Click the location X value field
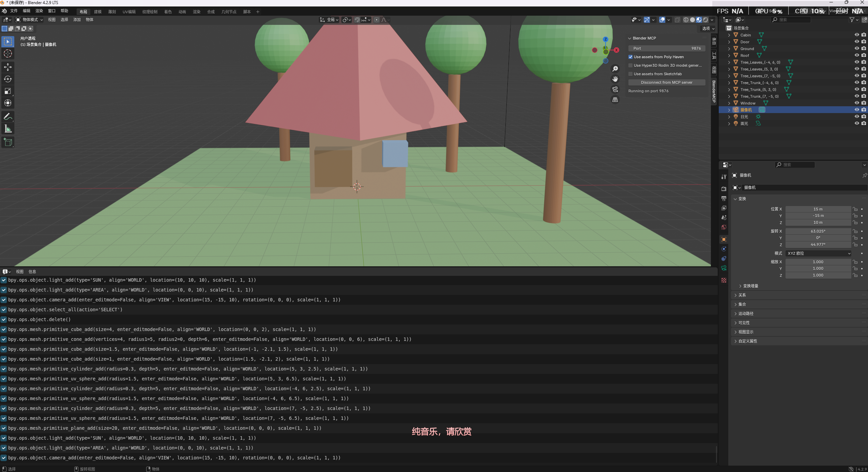This screenshot has width=868, height=472. tap(818, 209)
